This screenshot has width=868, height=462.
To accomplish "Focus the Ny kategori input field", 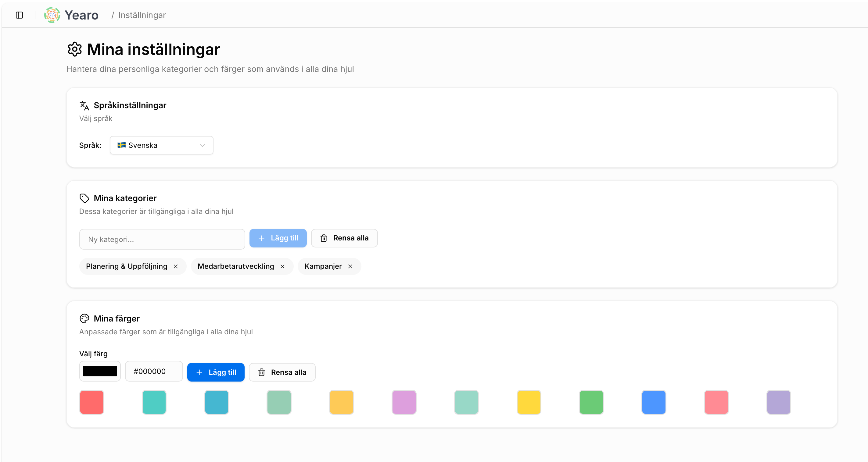I will pyautogui.click(x=162, y=240).
